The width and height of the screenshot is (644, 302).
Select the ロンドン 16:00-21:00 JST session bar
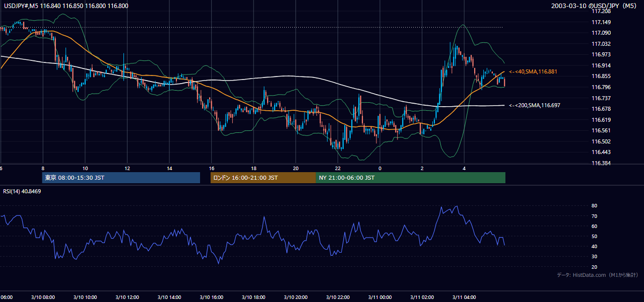(263, 178)
